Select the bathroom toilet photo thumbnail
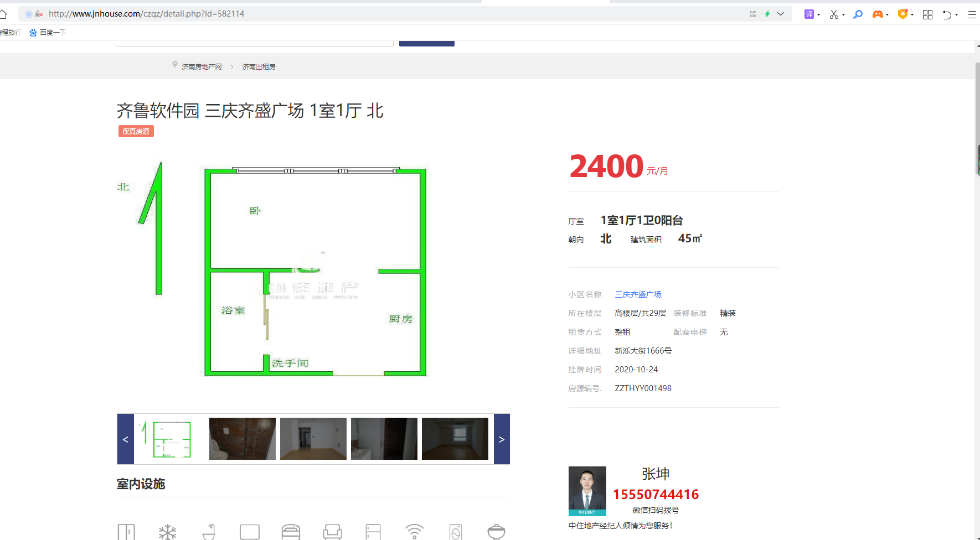The image size is (980, 540). pyautogui.click(x=243, y=439)
